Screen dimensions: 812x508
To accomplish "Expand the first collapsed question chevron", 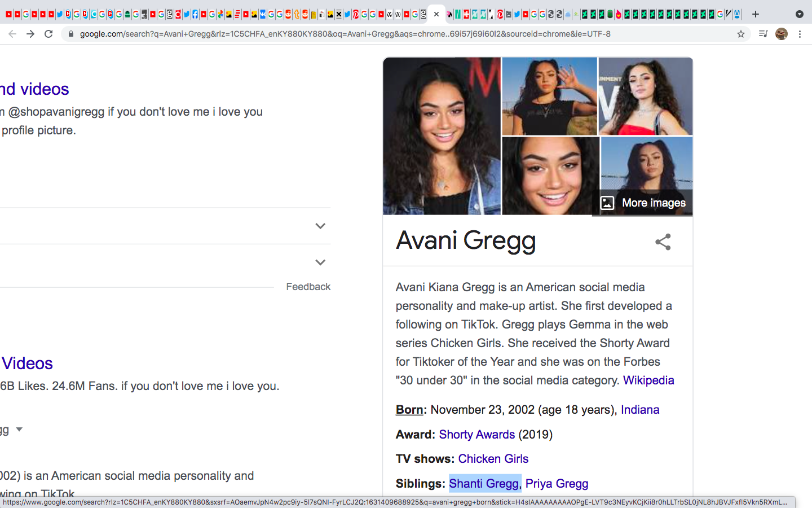I will (320, 226).
